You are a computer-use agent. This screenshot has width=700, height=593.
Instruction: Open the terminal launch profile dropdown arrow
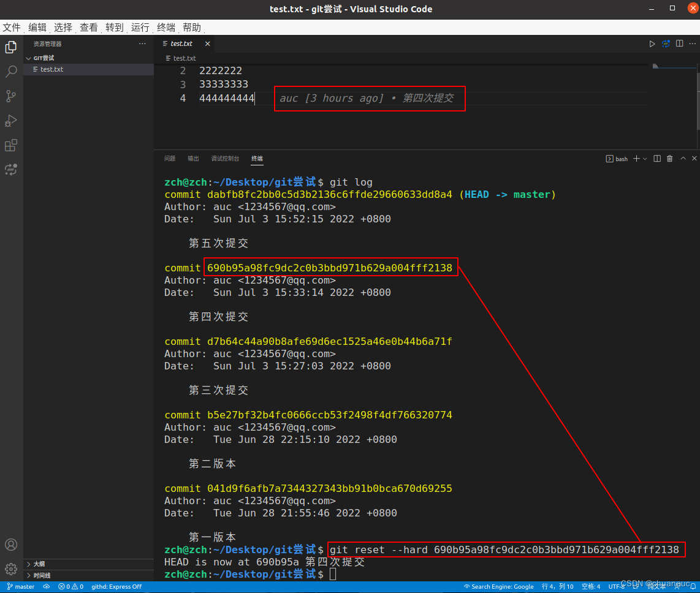(645, 159)
